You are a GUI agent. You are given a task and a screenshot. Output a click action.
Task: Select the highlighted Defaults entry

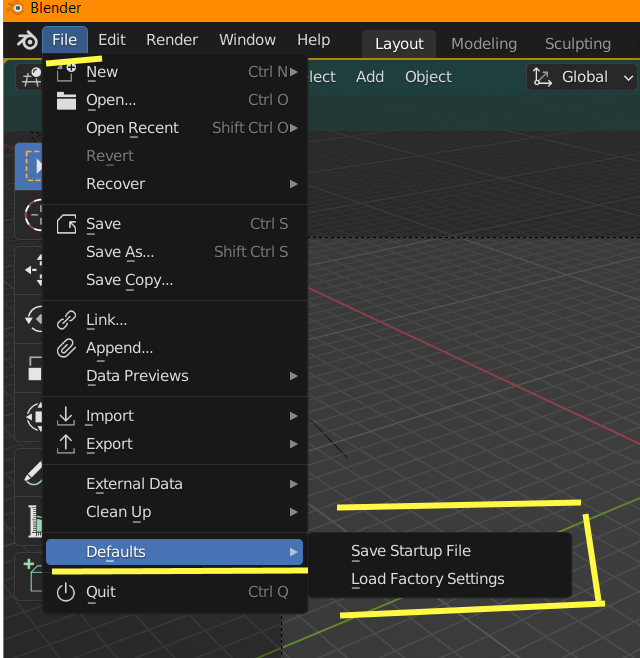tap(175, 552)
